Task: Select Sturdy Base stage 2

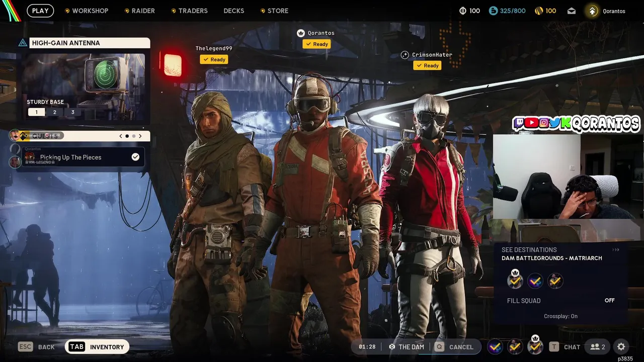Action: pos(55,112)
